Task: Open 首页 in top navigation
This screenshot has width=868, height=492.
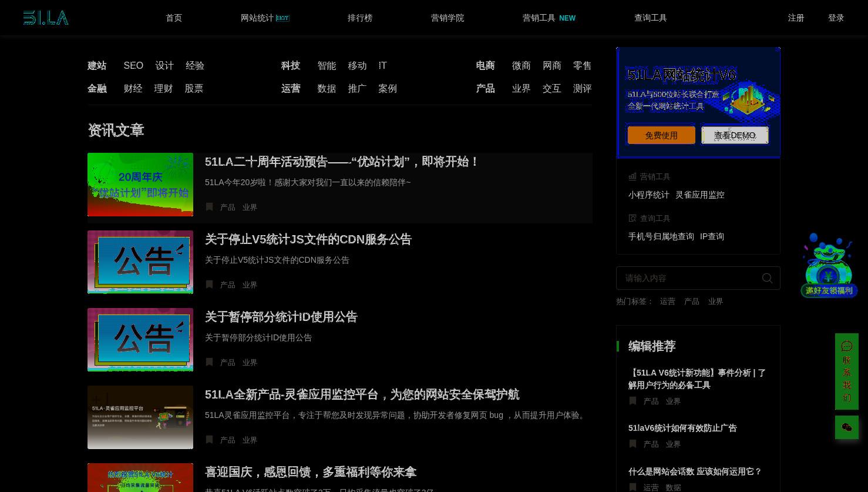Action: [x=174, y=18]
